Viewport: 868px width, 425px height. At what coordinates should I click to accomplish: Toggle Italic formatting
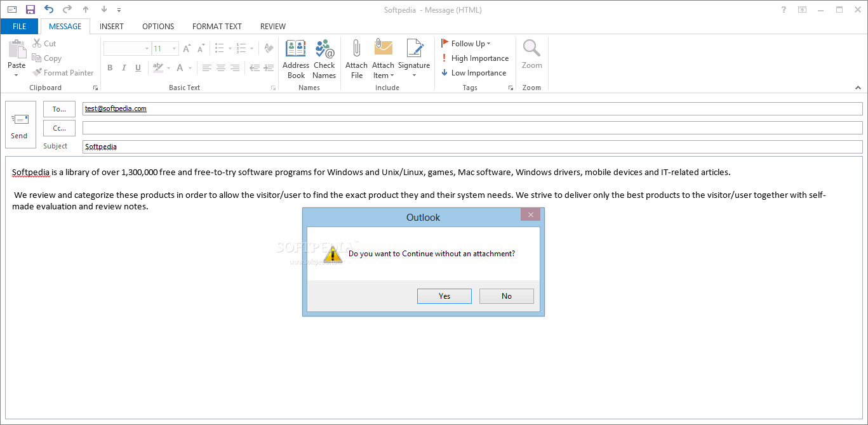[x=124, y=68]
